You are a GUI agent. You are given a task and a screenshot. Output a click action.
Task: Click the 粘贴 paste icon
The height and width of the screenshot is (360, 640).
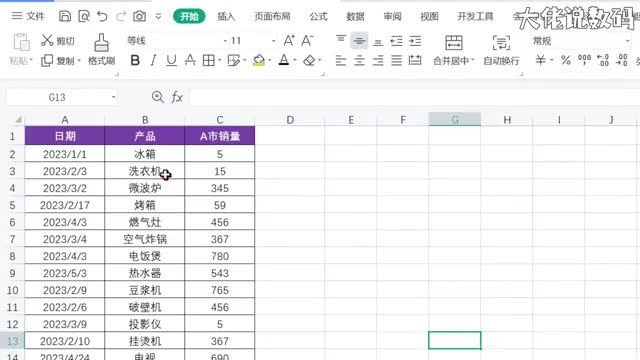(21, 42)
